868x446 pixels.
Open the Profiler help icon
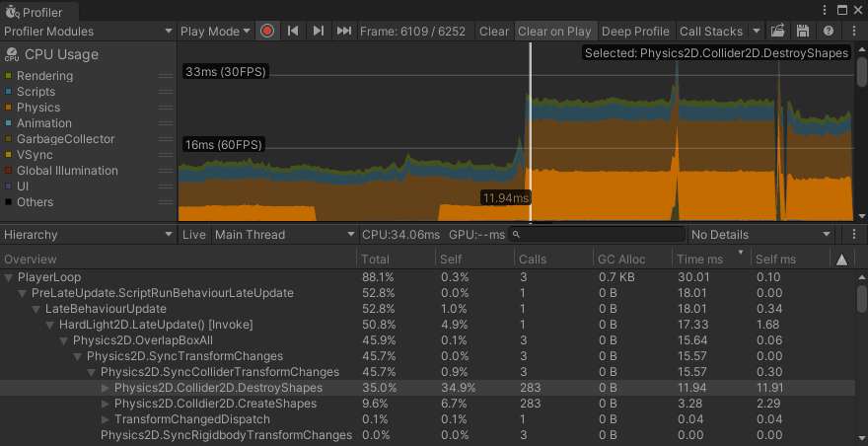click(829, 31)
